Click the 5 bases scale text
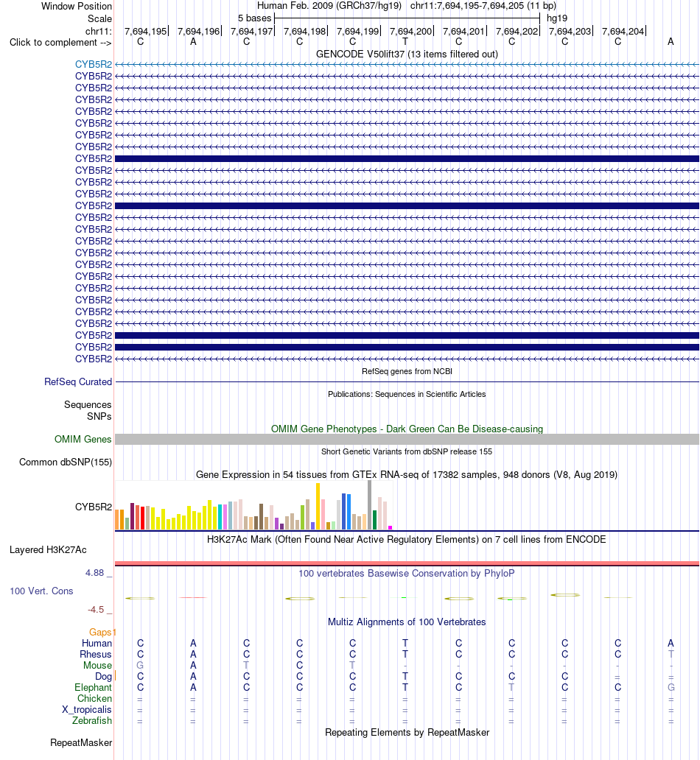This screenshot has width=700, height=760. pos(255,18)
